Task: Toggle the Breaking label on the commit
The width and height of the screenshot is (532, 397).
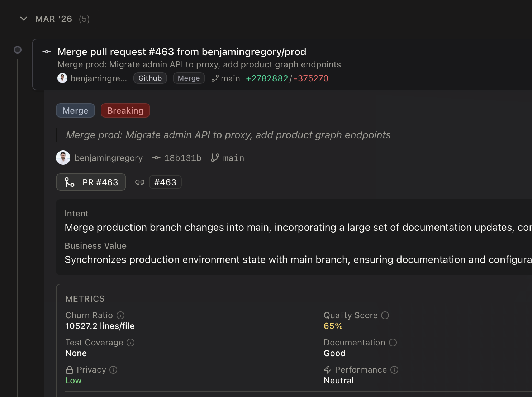Action: click(x=125, y=110)
